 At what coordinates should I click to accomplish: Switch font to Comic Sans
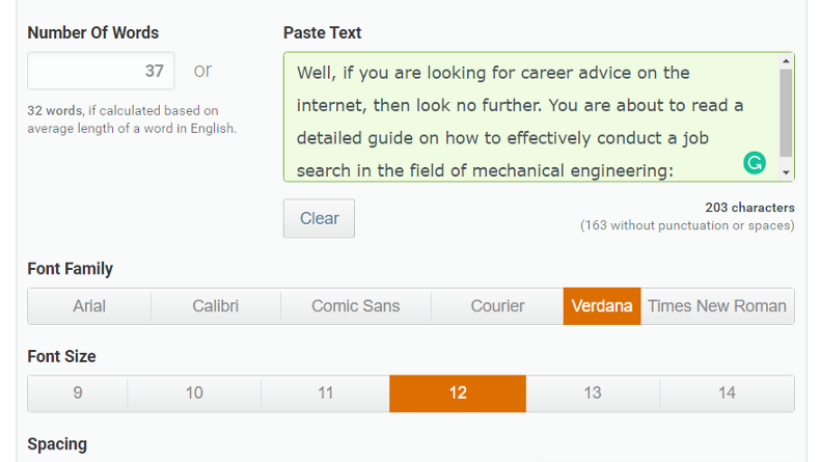pyautogui.click(x=355, y=306)
